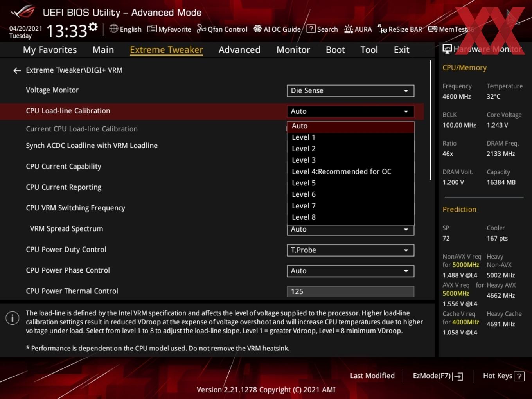Click the Search question mark icon
532x399 pixels.
(311, 29)
